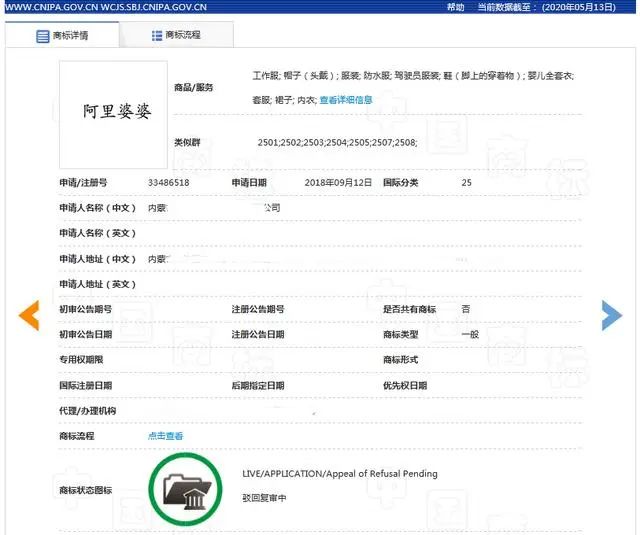Click the 驳回复审中 status text
This screenshot has height=535, width=640.
pyautogui.click(x=264, y=497)
